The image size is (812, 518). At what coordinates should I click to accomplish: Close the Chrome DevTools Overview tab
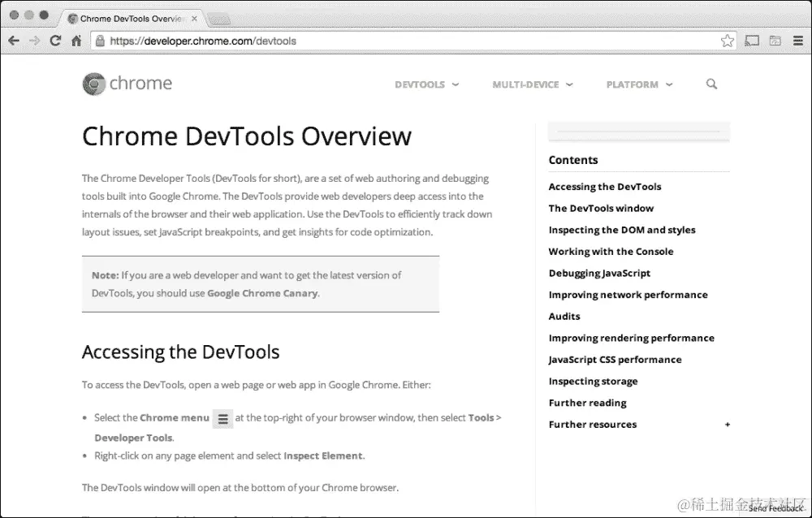pyautogui.click(x=194, y=19)
